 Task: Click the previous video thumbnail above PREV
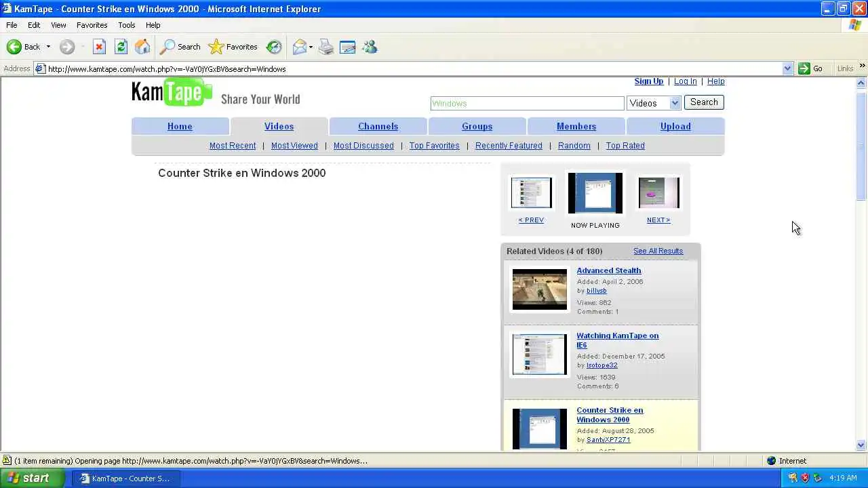531,193
